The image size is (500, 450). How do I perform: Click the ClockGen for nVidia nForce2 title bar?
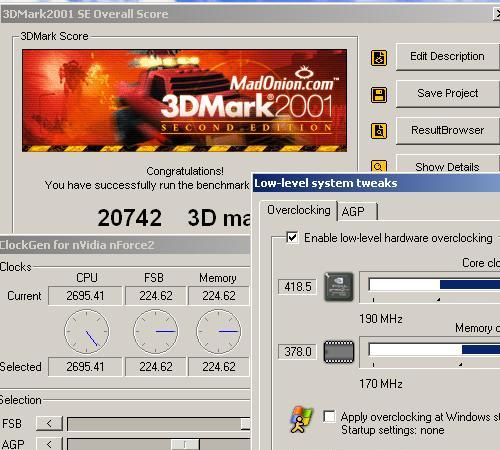click(125, 245)
